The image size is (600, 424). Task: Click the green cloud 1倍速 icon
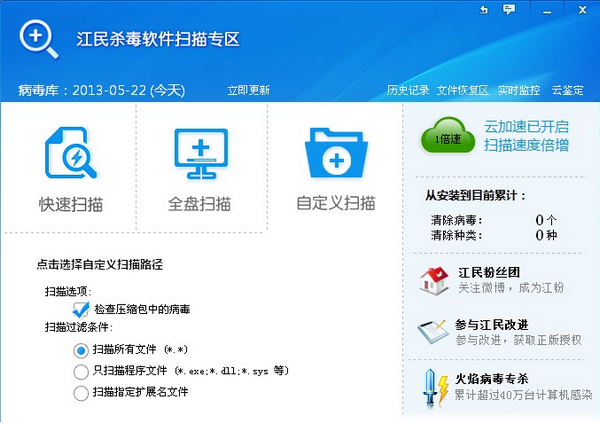pos(448,136)
